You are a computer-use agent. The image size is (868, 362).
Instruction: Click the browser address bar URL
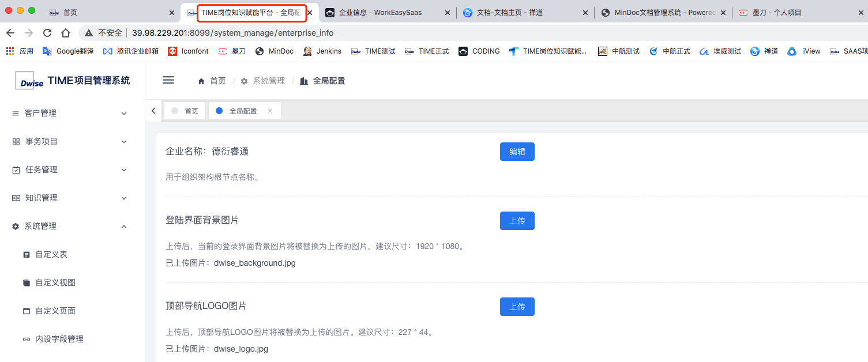(x=232, y=33)
